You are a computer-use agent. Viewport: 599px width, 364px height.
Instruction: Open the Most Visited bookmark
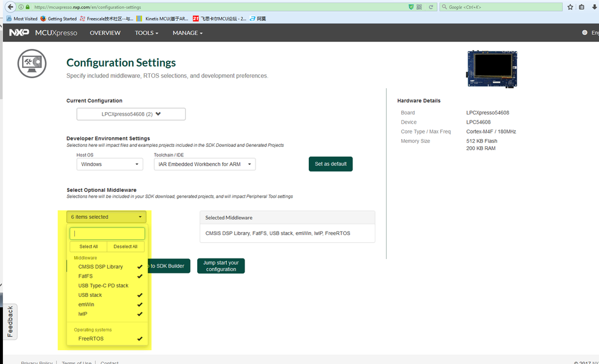pos(22,19)
